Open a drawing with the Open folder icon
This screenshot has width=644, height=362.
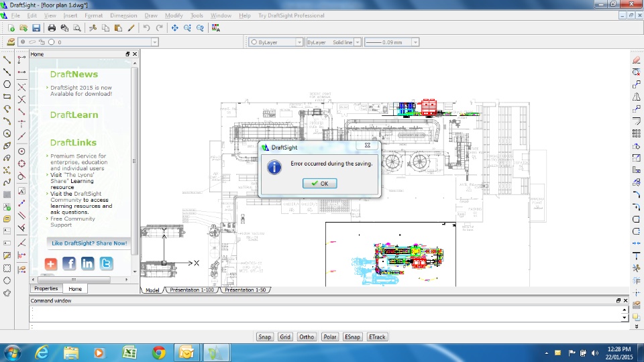(23, 28)
